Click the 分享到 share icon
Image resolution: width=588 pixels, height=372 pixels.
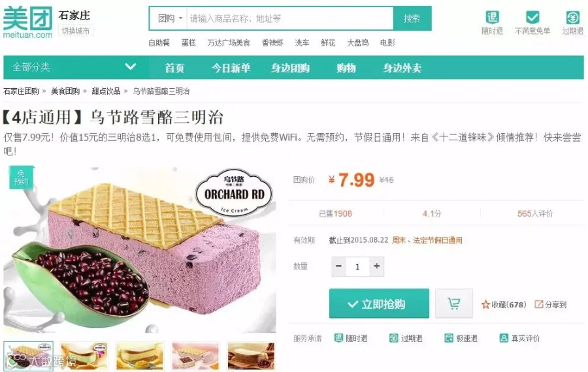pyautogui.click(x=538, y=304)
